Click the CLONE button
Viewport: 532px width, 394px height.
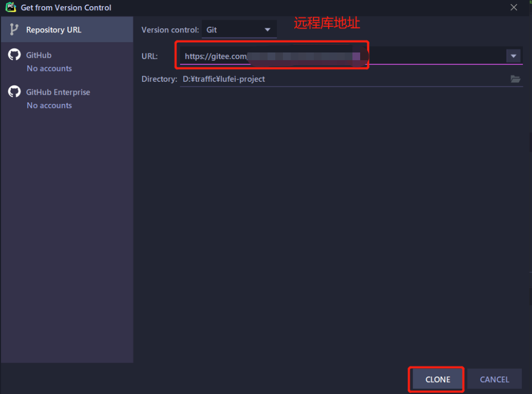click(438, 380)
